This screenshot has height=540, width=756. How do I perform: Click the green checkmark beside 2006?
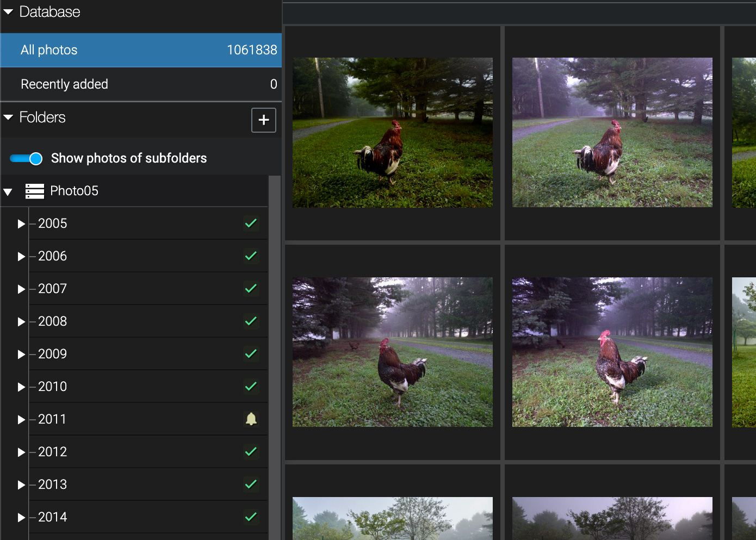(x=251, y=256)
